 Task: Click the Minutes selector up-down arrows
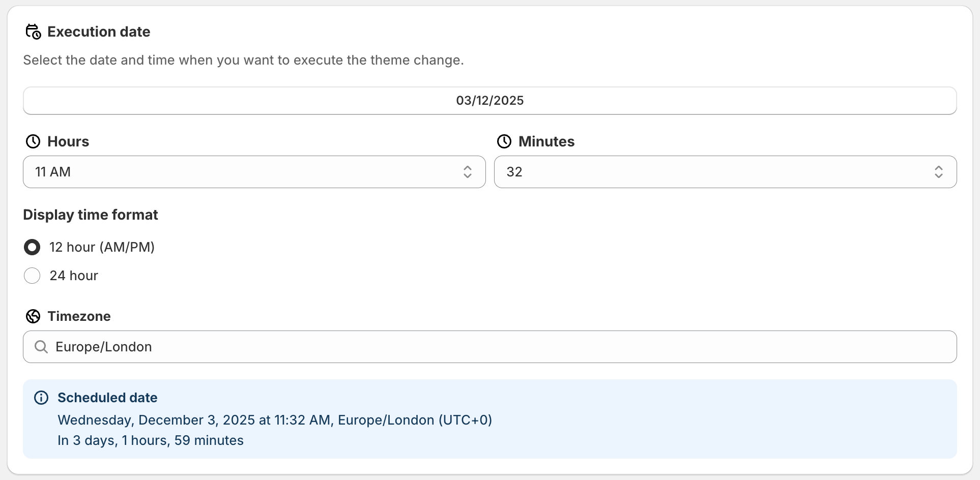pyautogui.click(x=939, y=172)
